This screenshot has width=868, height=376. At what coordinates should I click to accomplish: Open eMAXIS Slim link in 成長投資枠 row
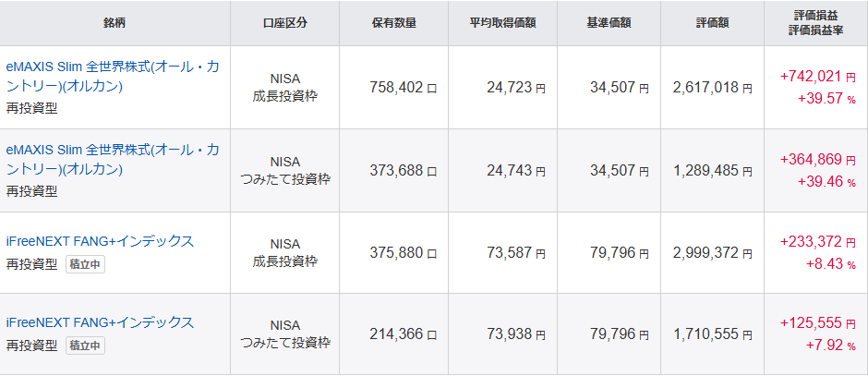pyautogui.click(x=112, y=67)
